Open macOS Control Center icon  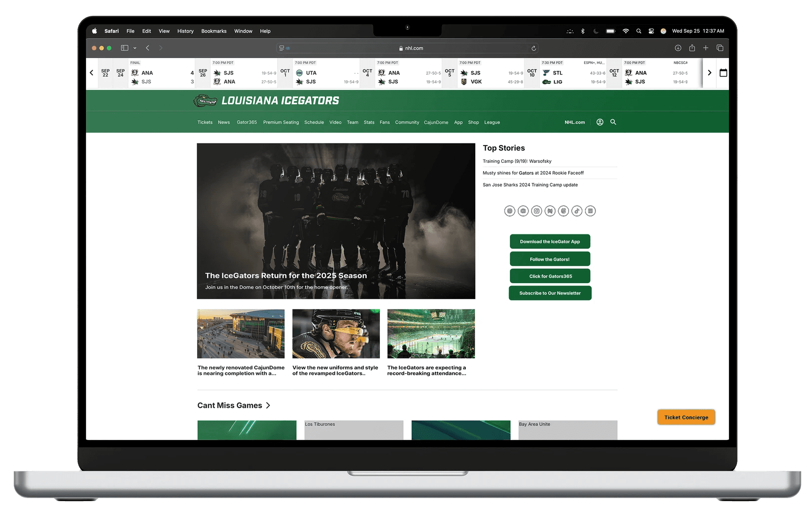coord(651,31)
